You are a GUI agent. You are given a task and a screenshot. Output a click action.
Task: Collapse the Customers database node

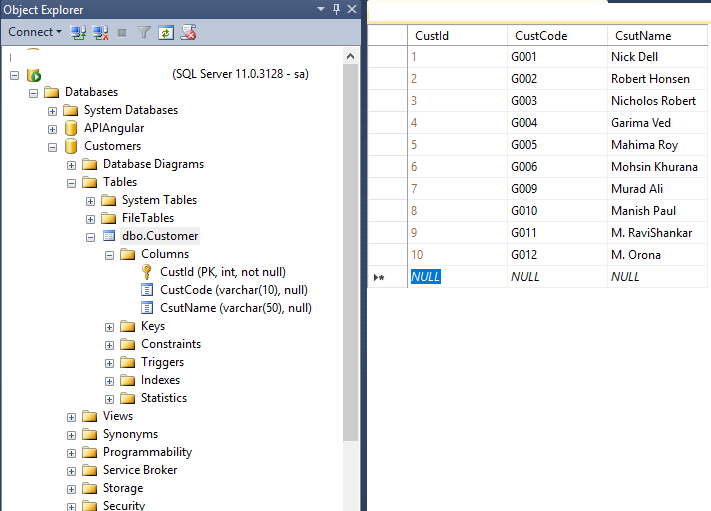click(52, 147)
